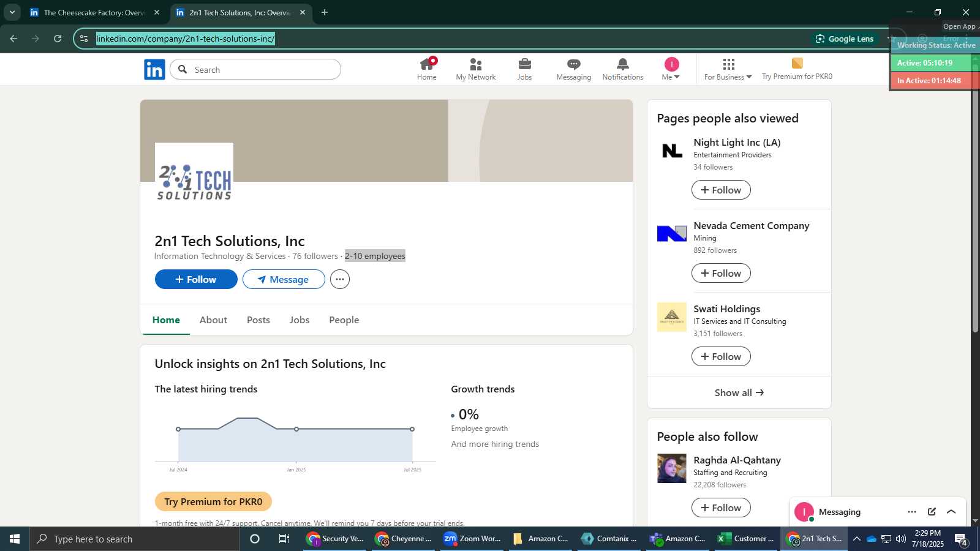Follow Raghda Al-Qahtany
This screenshot has height=551, width=980.
721,508
